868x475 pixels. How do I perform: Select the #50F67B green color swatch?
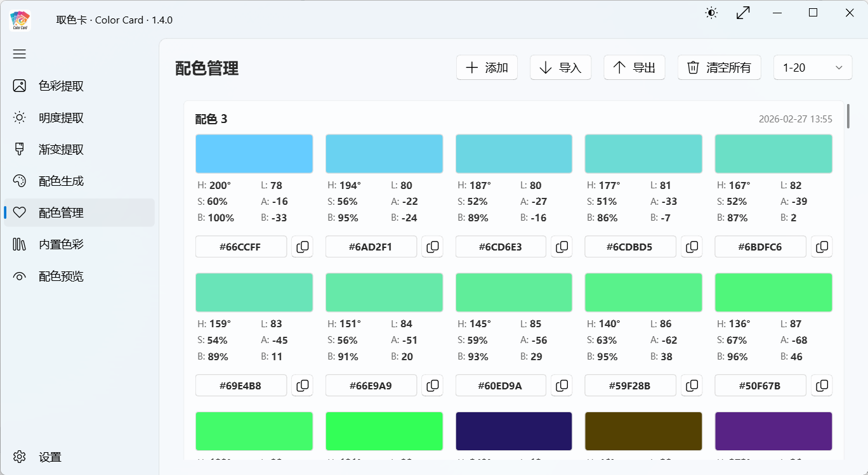coord(773,292)
